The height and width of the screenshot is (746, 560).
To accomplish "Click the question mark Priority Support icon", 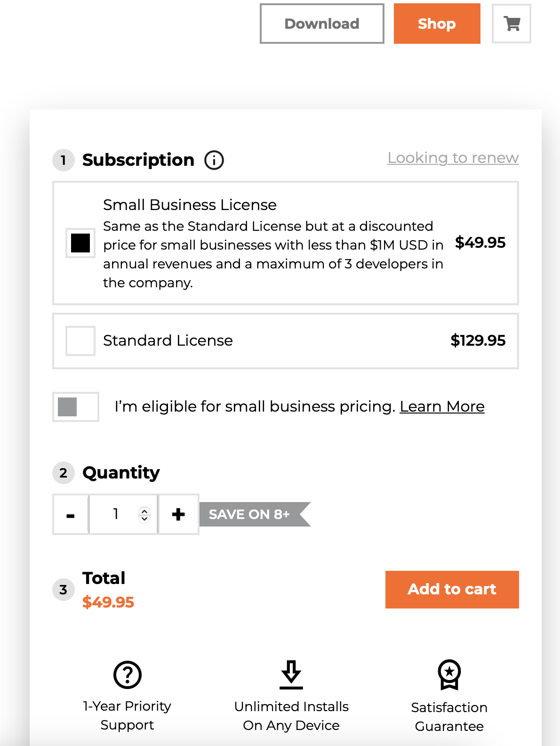I will click(127, 675).
